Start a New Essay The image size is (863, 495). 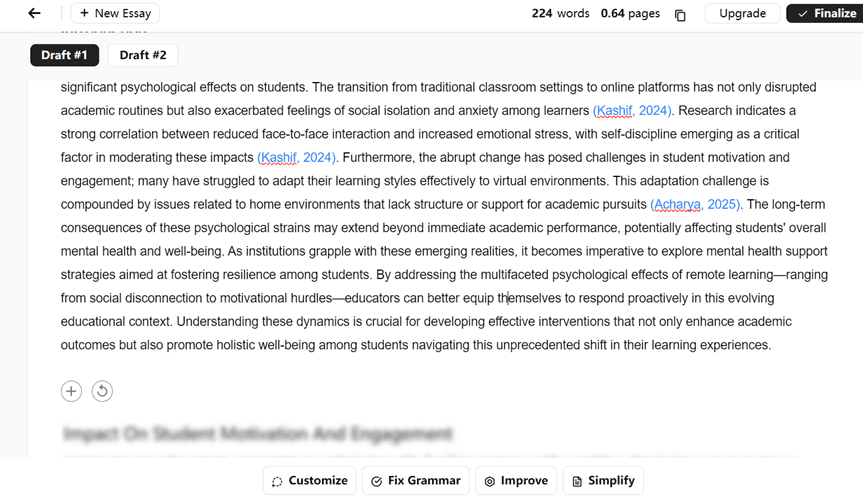tap(116, 13)
